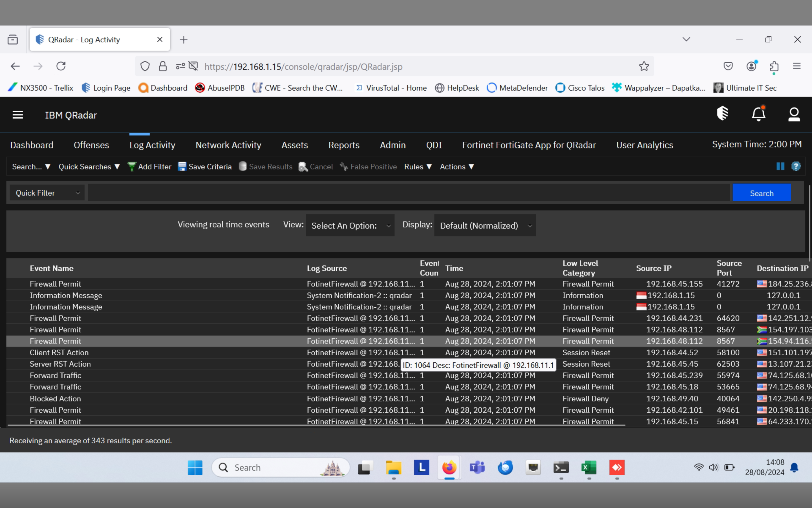Pause real time event streaming
812x508 pixels.
pos(780,166)
